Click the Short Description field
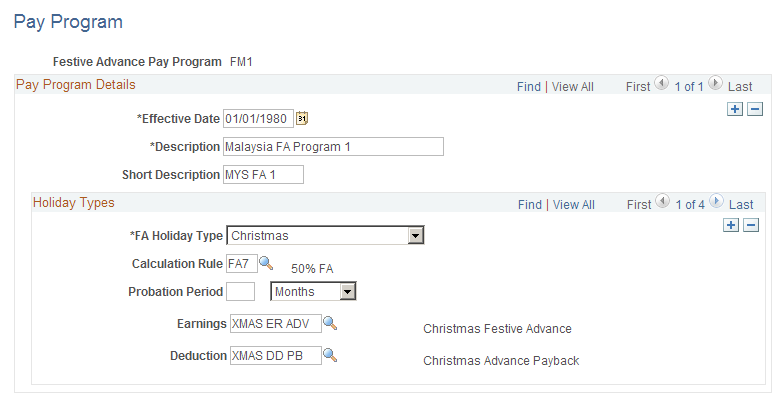Image resolution: width=780 pixels, height=398 pixels. coord(263,175)
